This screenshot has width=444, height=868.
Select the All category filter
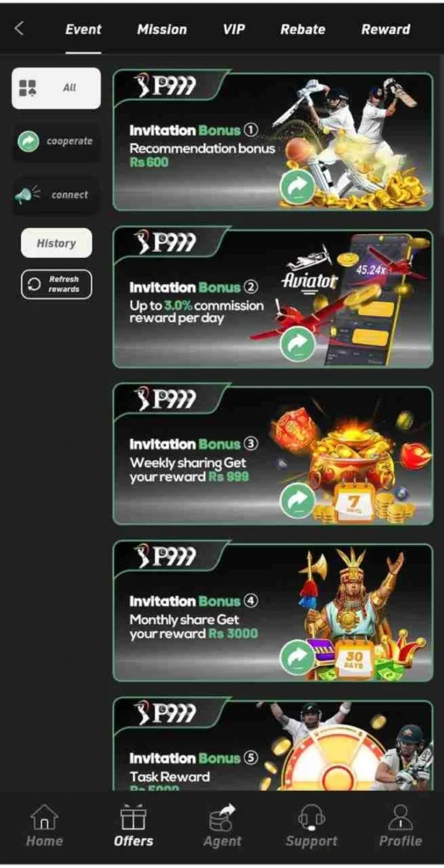(57, 88)
